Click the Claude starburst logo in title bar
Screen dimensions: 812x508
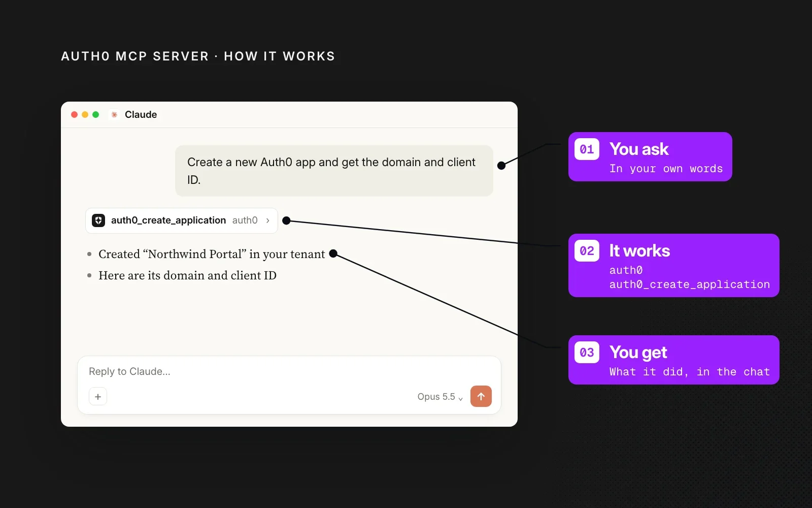coord(114,115)
